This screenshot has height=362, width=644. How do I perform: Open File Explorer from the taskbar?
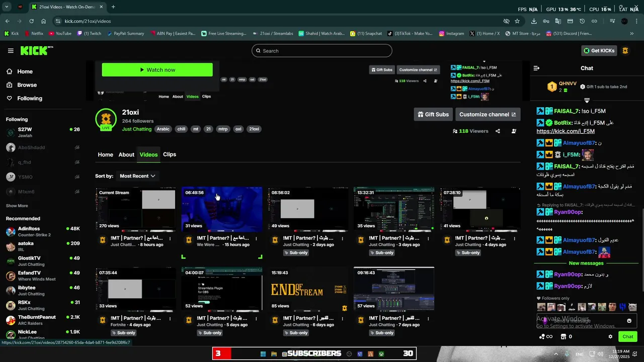coord(274,354)
